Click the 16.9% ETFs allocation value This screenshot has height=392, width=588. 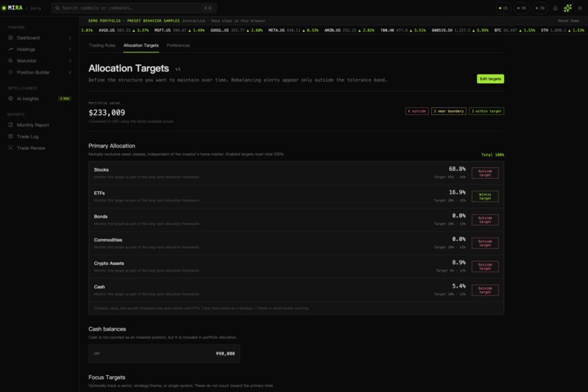click(457, 192)
